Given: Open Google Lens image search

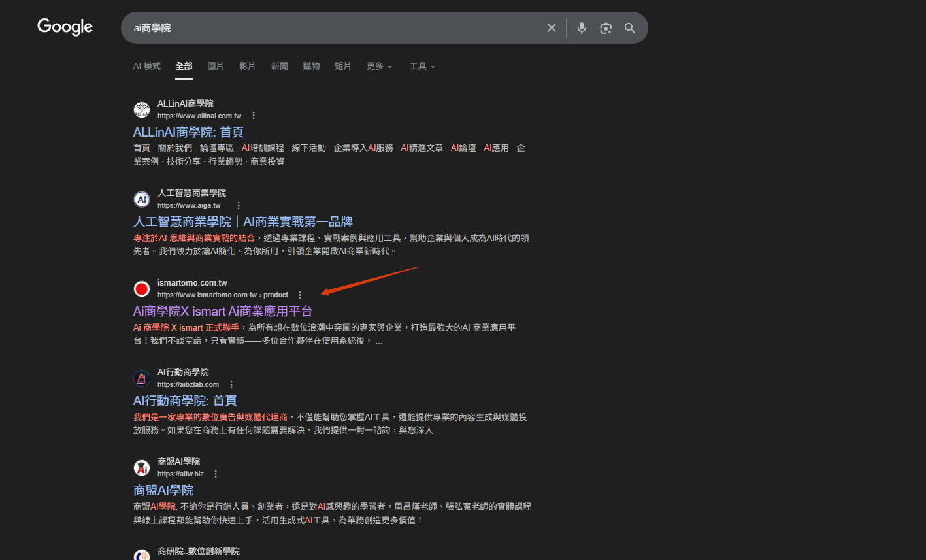Looking at the screenshot, I should tap(606, 28).
